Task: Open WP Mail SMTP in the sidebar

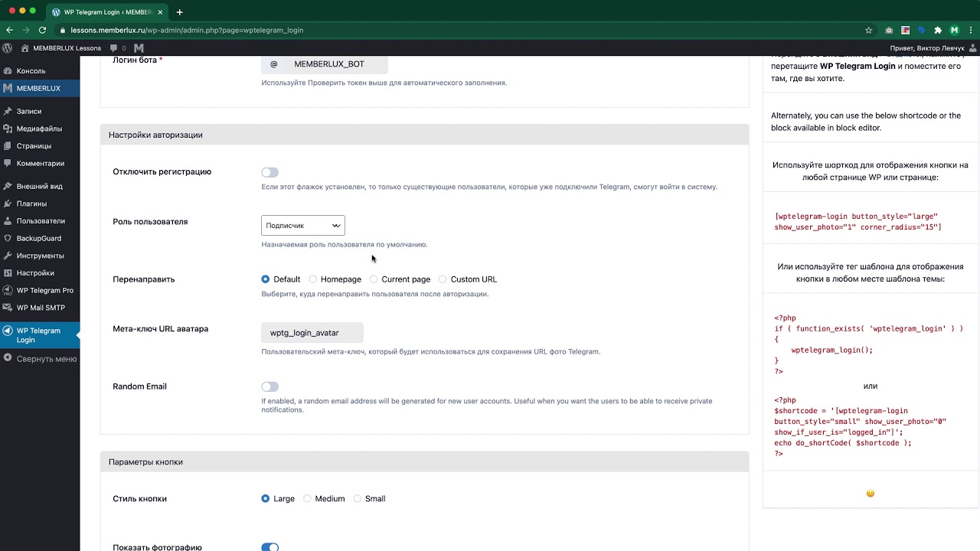Action: point(40,308)
